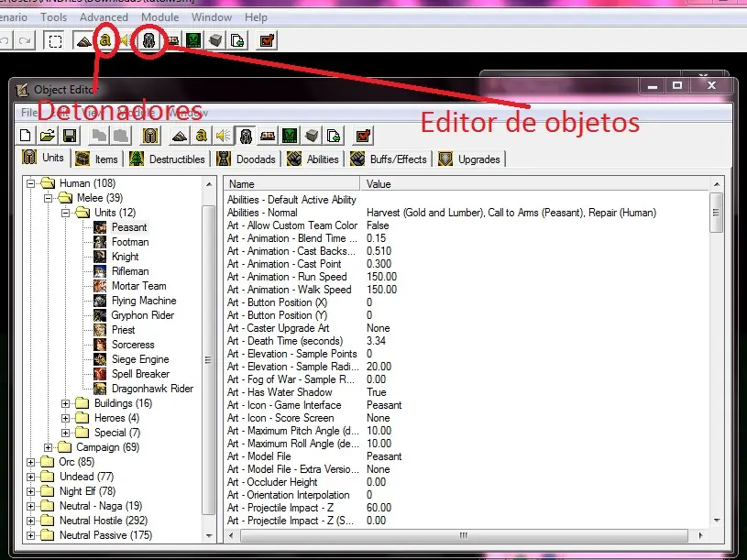Expand the Neutral Hostile (292) folder
The image size is (747, 560).
click(x=30, y=521)
